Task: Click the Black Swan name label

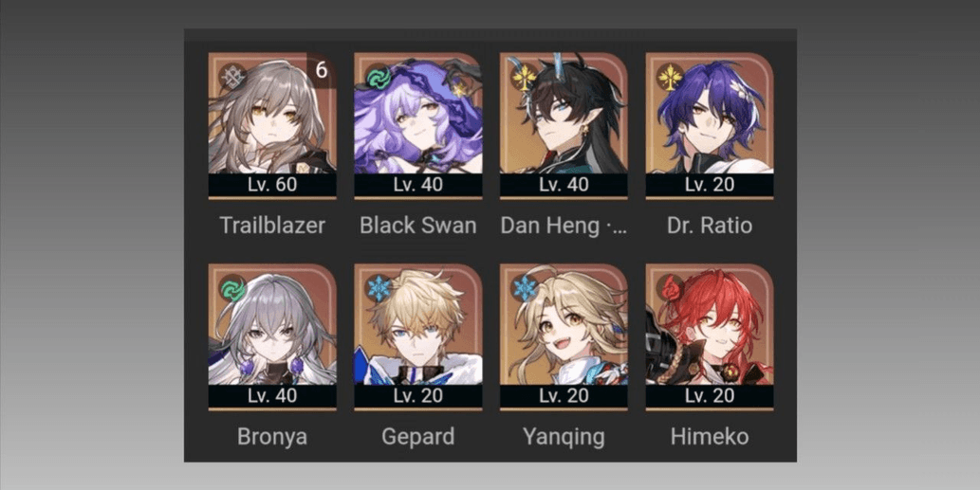Action: pyautogui.click(x=418, y=226)
